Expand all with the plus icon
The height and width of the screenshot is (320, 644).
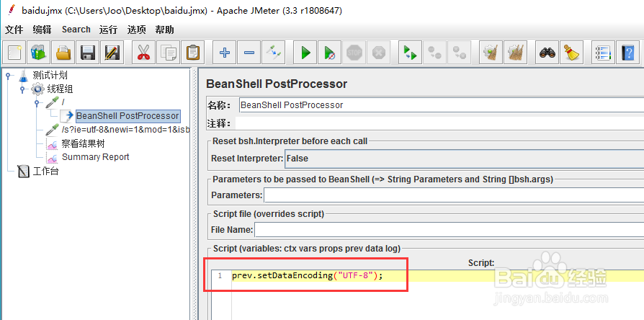(224, 53)
